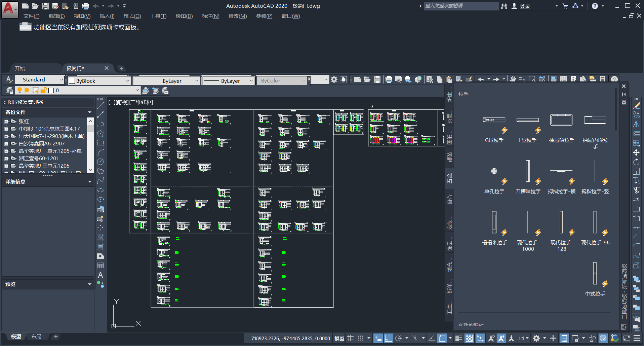Click the Make Object's Layer Current icon
644x346 pixels.
[145, 90]
